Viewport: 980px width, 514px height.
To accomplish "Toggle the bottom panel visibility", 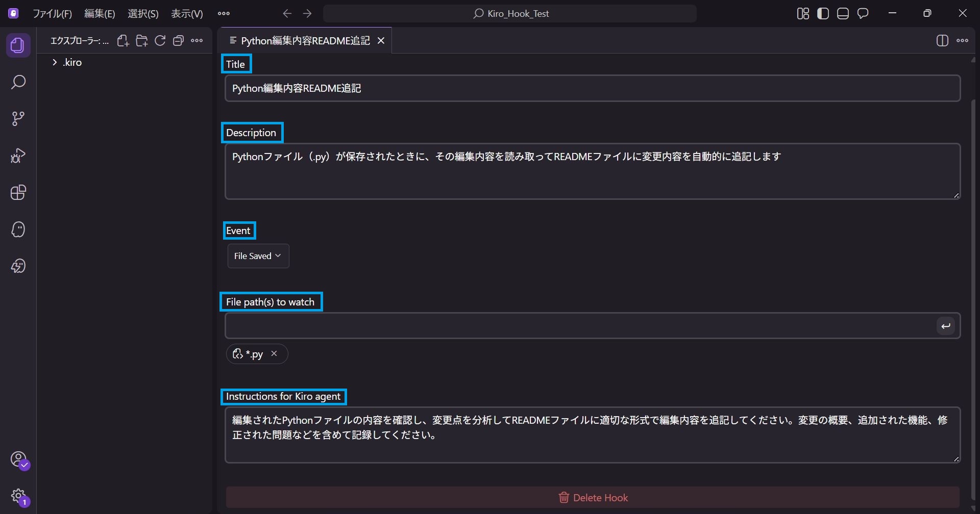I will point(843,13).
